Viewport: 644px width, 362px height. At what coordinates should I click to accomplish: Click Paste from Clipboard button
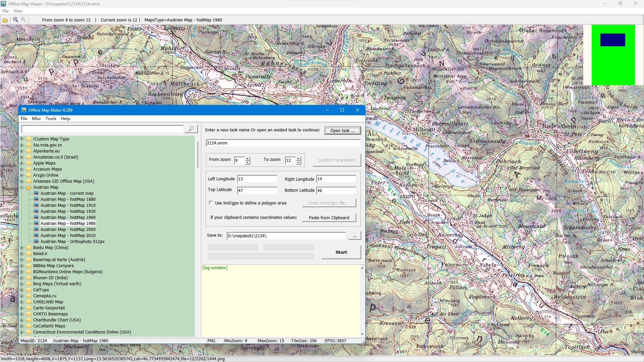pos(329,218)
